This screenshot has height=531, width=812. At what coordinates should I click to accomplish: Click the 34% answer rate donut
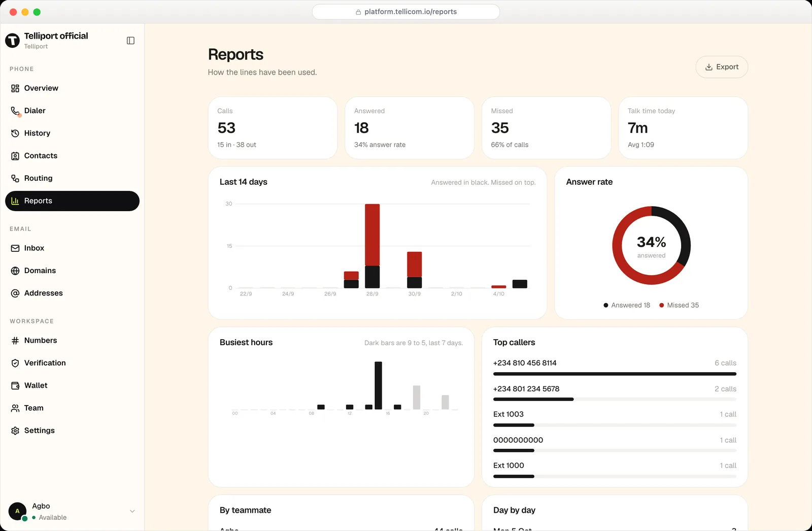(x=651, y=246)
